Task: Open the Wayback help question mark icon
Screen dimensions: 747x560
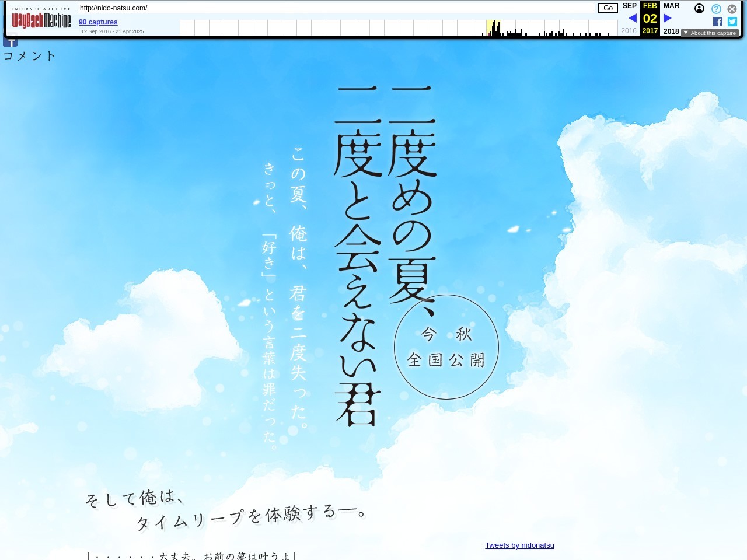Action: [716, 9]
